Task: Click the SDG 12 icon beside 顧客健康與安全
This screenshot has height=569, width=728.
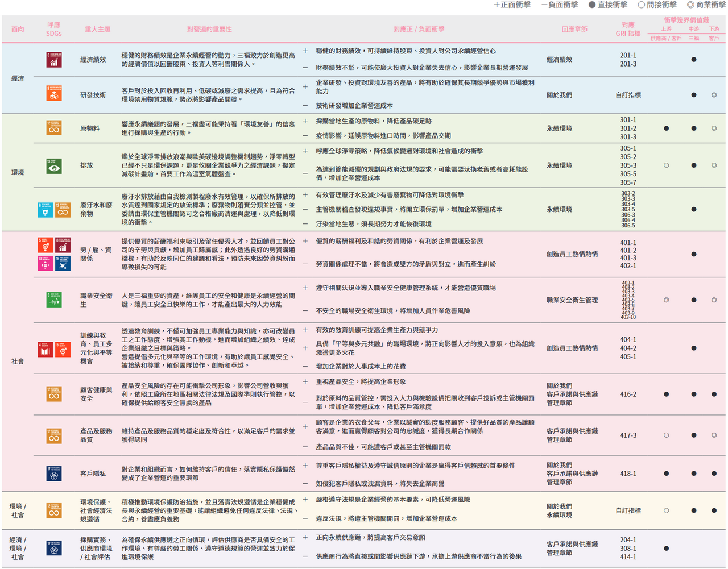Action: coord(54,393)
